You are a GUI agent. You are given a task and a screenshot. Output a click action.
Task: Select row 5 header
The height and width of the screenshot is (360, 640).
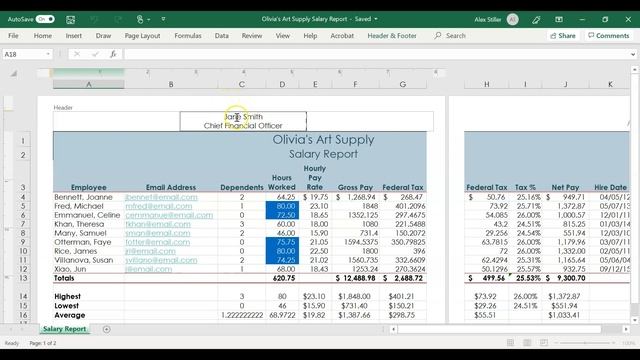(23, 206)
